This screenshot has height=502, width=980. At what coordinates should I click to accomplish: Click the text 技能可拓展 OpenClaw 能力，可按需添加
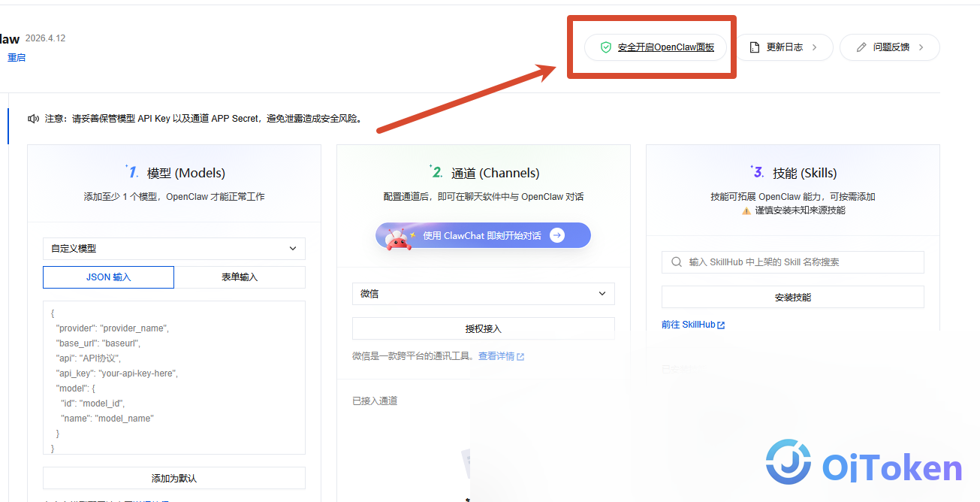793,197
